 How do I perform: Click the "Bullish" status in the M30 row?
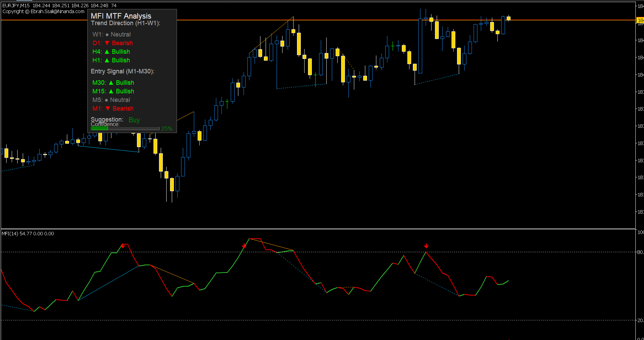point(125,83)
